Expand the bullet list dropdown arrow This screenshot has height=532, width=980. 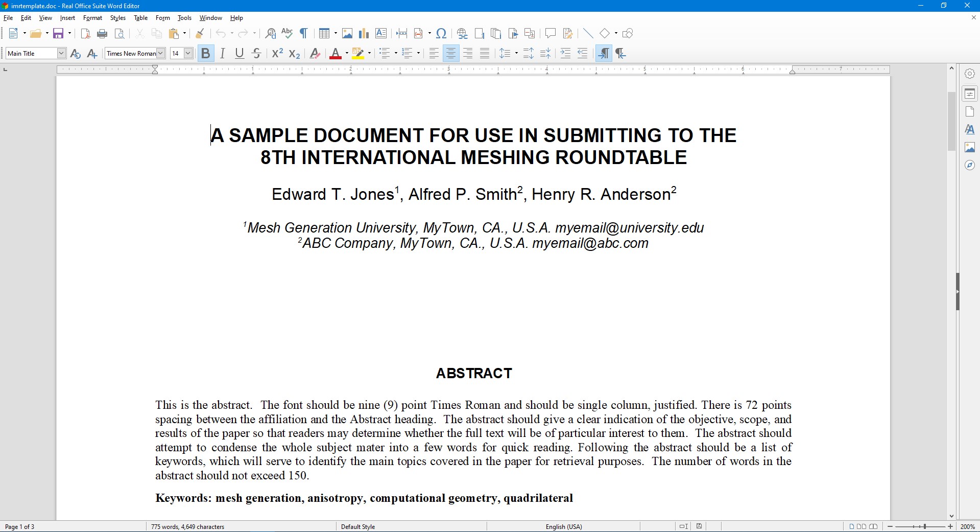point(396,53)
